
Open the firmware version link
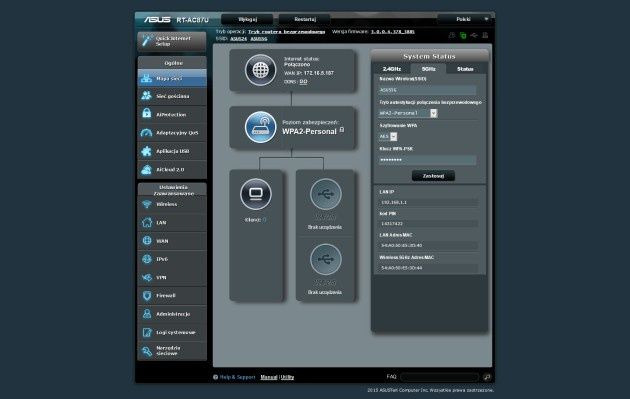393,32
